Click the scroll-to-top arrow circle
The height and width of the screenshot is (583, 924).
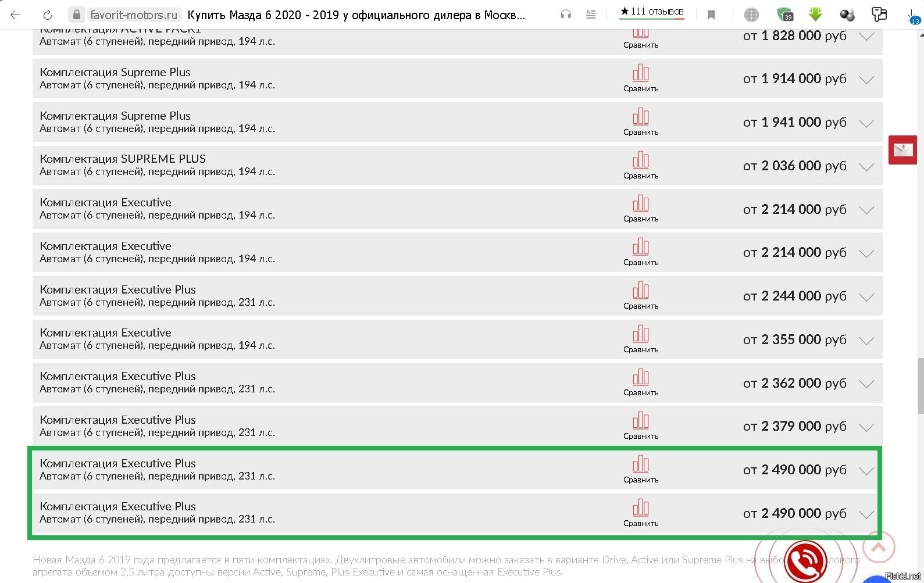878,547
